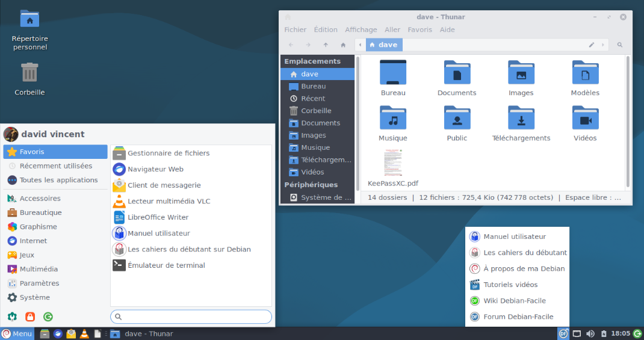Launch Lecteur multimédia VLC from menu
644x340 pixels.
coord(191,201)
